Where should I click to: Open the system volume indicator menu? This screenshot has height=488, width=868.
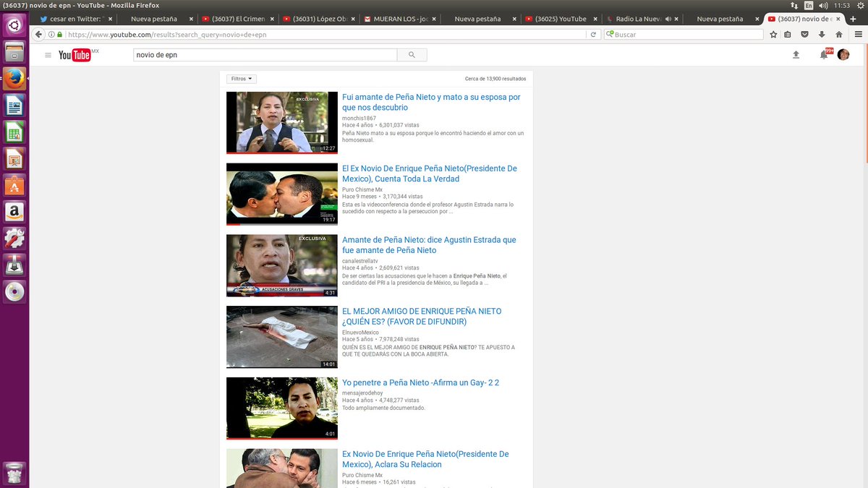point(823,5)
